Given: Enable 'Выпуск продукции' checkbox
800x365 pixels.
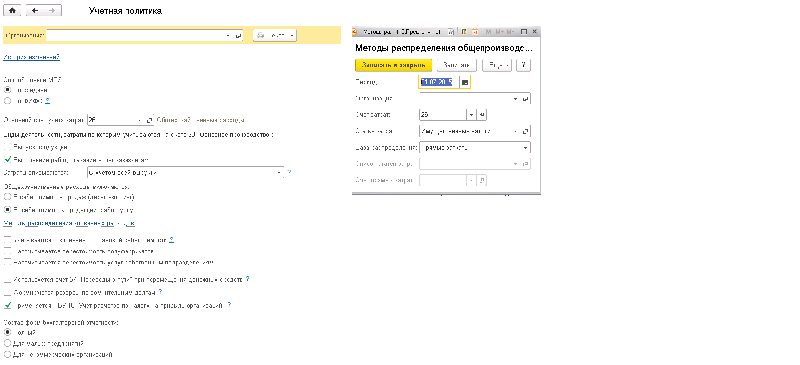Looking at the screenshot, I should pyautogui.click(x=7, y=147).
